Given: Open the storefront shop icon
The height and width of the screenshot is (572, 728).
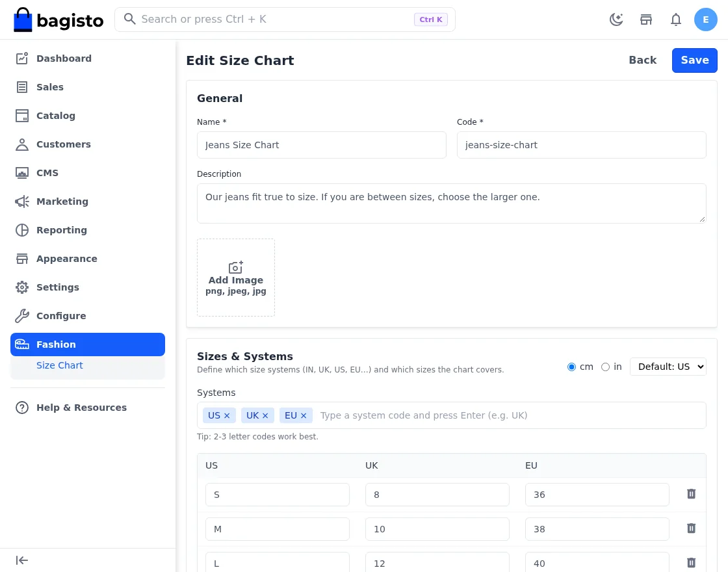Looking at the screenshot, I should (646, 19).
